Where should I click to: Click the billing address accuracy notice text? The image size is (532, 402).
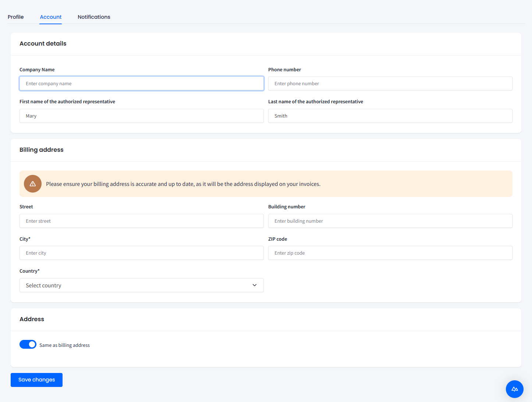click(x=183, y=184)
